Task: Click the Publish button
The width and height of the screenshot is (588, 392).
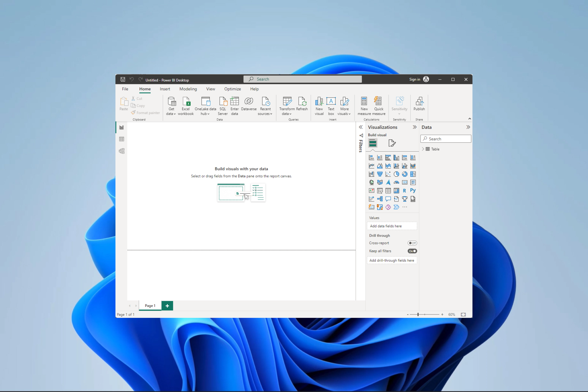Action: tap(419, 104)
